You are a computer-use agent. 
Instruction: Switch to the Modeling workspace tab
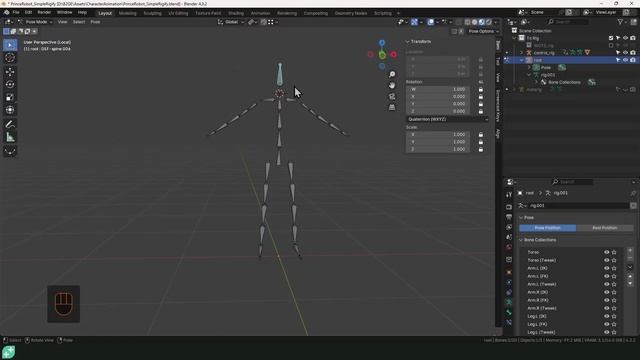point(127,13)
